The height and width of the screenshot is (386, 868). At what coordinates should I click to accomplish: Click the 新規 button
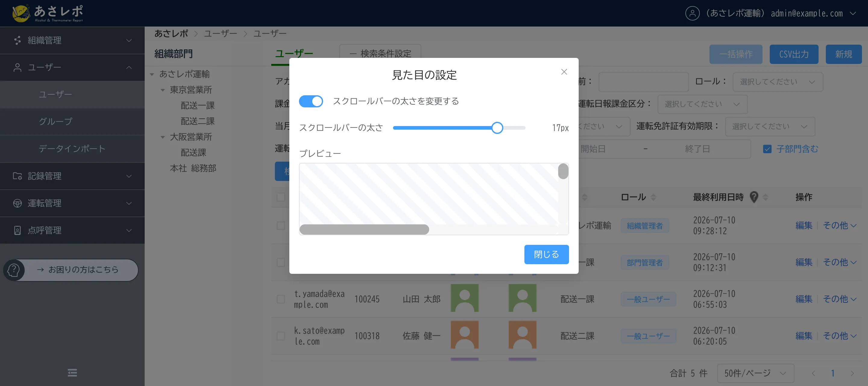click(x=843, y=54)
